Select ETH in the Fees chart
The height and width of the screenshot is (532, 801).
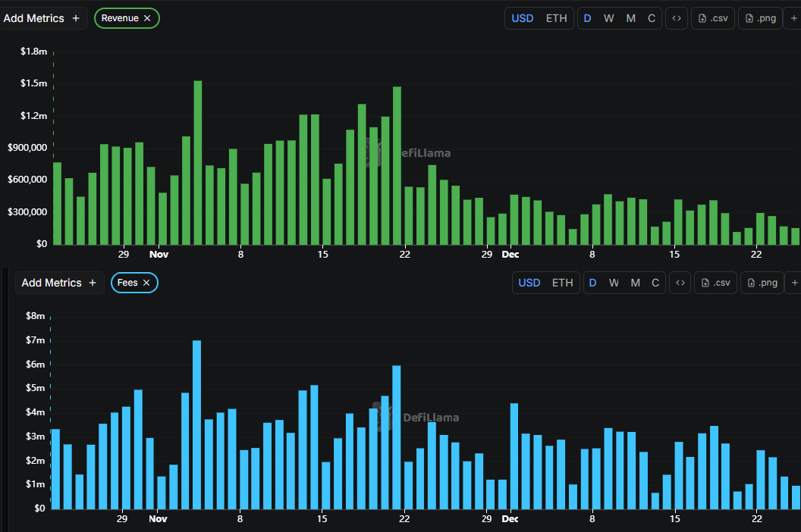[x=562, y=283]
